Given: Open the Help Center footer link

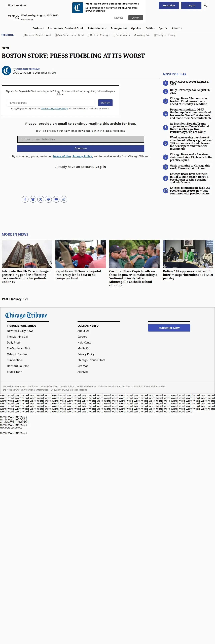Looking at the screenshot, I should click(85, 343).
